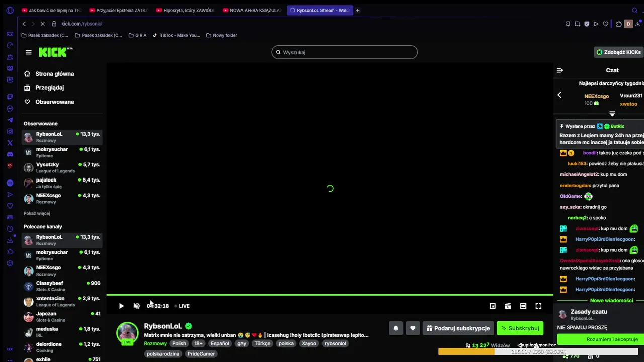Viewport: 644px width, 362px height.
Task: Open delordione recommended channel
Action: 62,347
